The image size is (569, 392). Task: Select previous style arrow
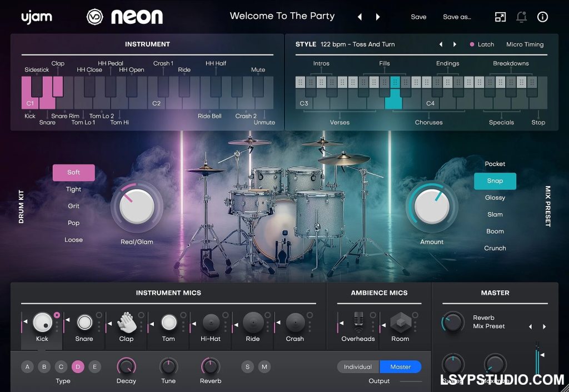click(x=441, y=44)
